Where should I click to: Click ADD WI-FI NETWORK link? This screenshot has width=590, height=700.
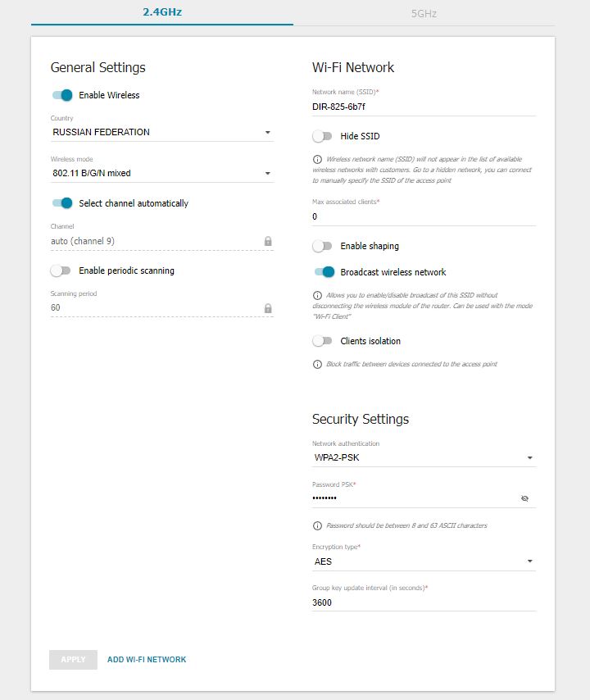(147, 659)
